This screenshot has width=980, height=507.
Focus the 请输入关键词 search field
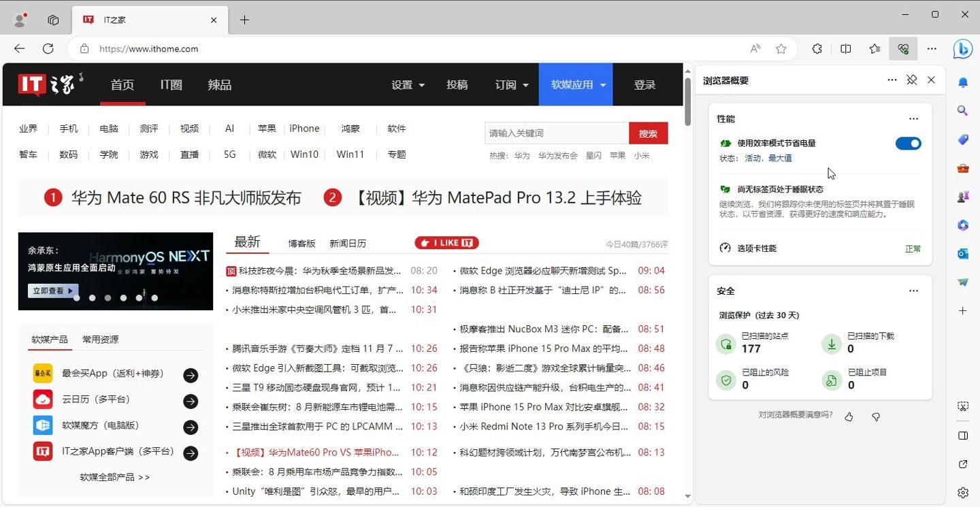(557, 133)
